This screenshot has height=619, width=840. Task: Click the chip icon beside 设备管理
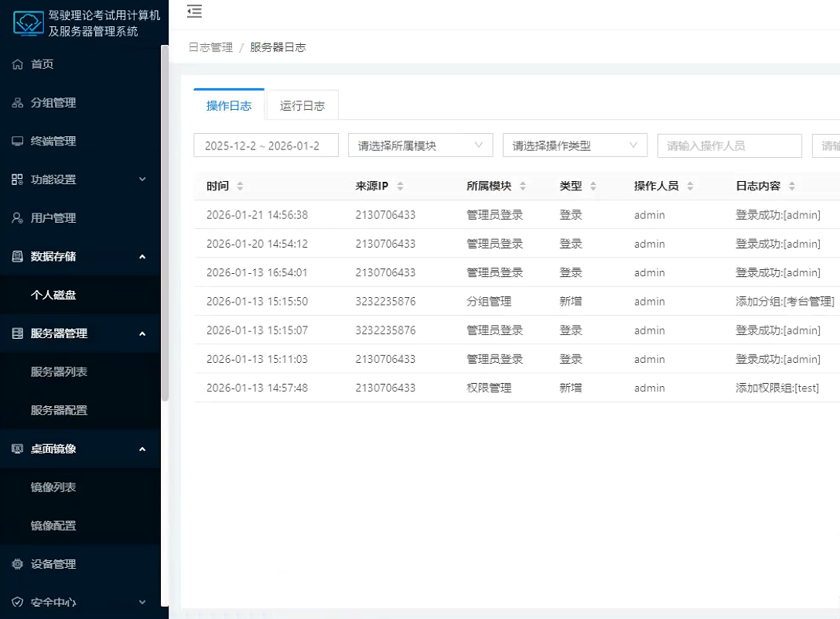[18, 564]
